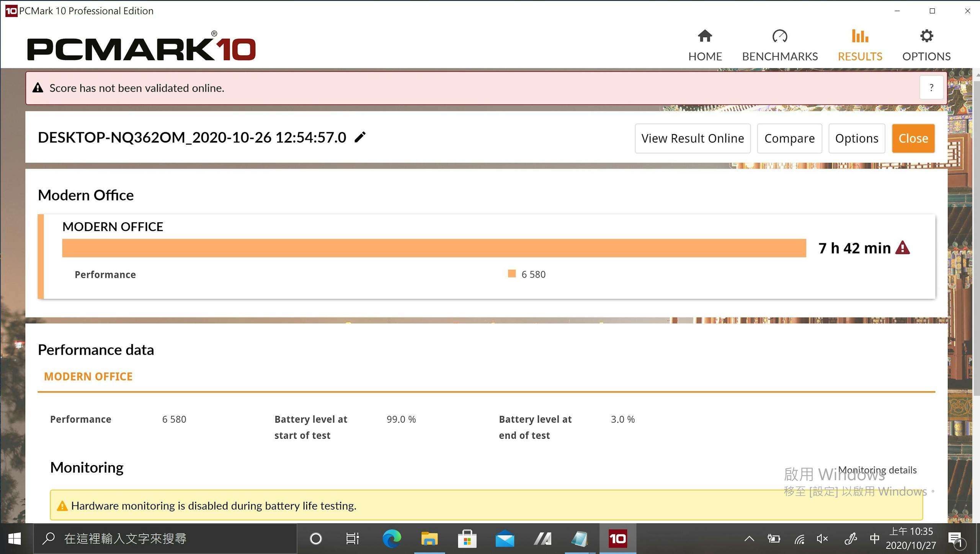The image size is (980, 554).
Task: Click the Modern Office section heading
Action: [x=86, y=195]
